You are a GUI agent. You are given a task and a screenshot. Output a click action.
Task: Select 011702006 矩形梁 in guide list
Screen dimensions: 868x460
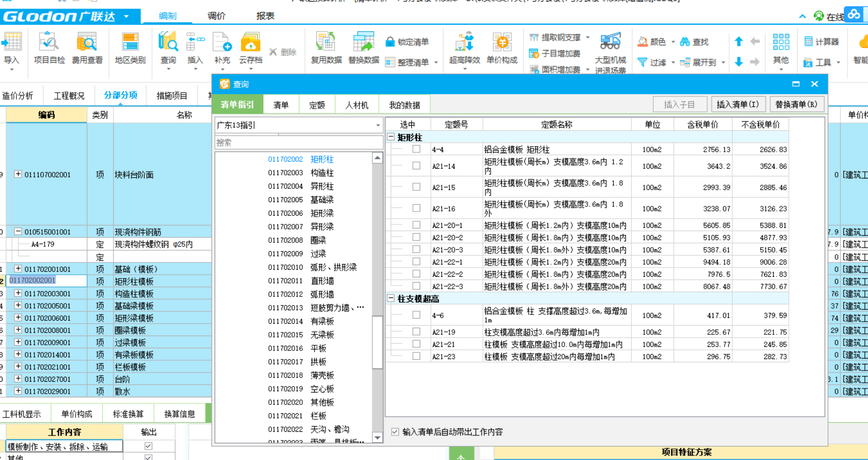tap(300, 213)
